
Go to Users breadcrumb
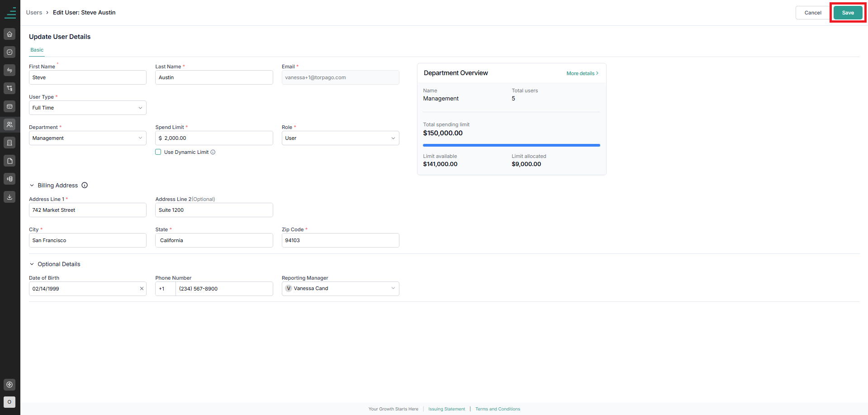[x=34, y=13]
